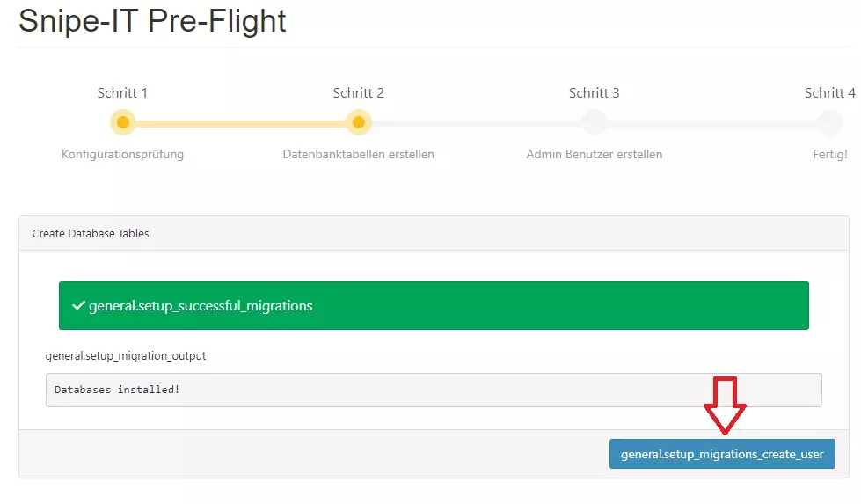861x504 pixels.
Task: Go to the Schritt 3 step label
Action: (x=594, y=93)
